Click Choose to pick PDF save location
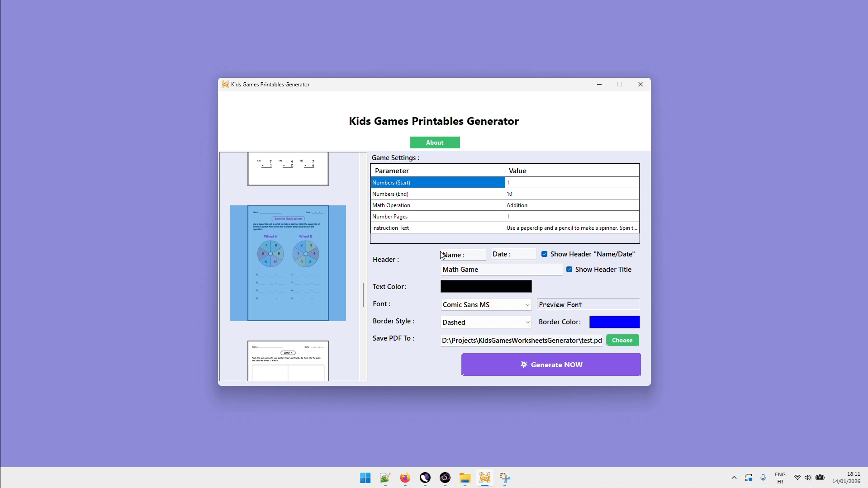 click(x=622, y=340)
